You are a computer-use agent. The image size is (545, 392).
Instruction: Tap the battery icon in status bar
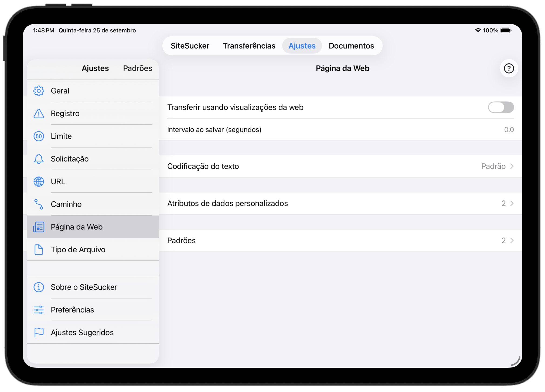click(x=506, y=30)
